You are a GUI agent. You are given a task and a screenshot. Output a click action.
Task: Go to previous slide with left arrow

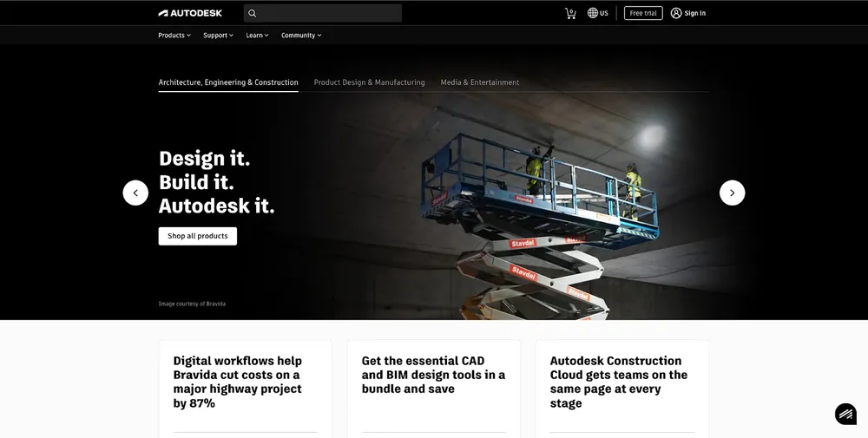pos(135,193)
